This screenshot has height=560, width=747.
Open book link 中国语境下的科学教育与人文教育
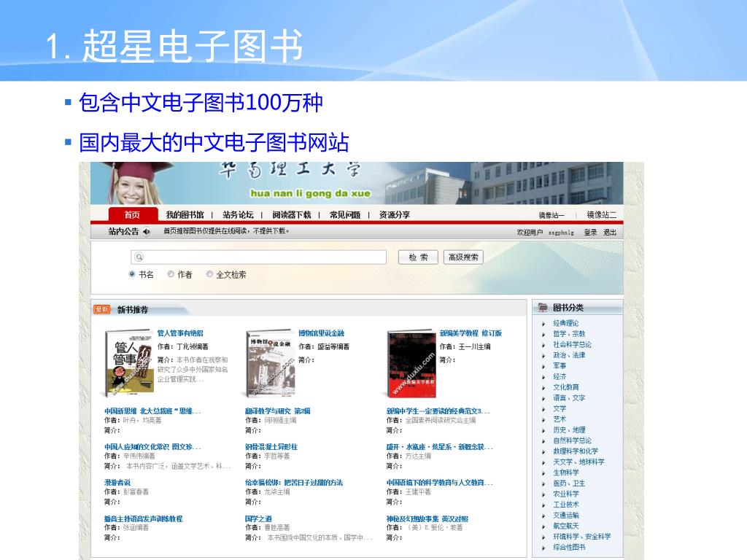pos(439,483)
